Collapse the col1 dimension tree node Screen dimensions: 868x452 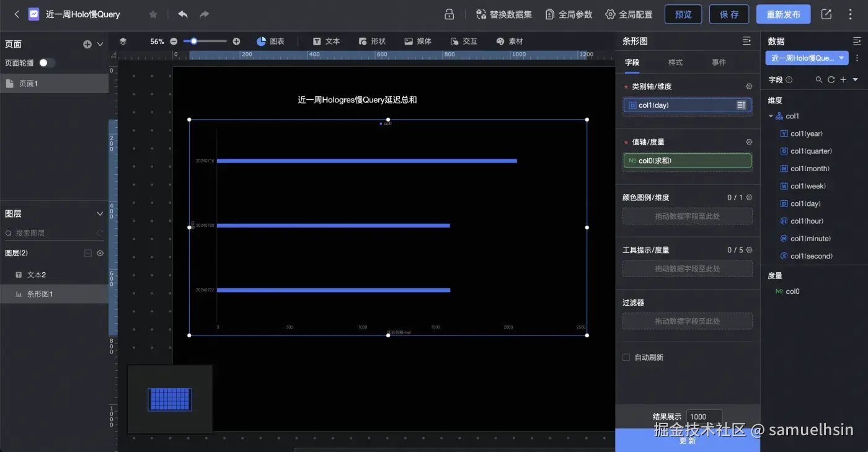click(x=771, y=116)
